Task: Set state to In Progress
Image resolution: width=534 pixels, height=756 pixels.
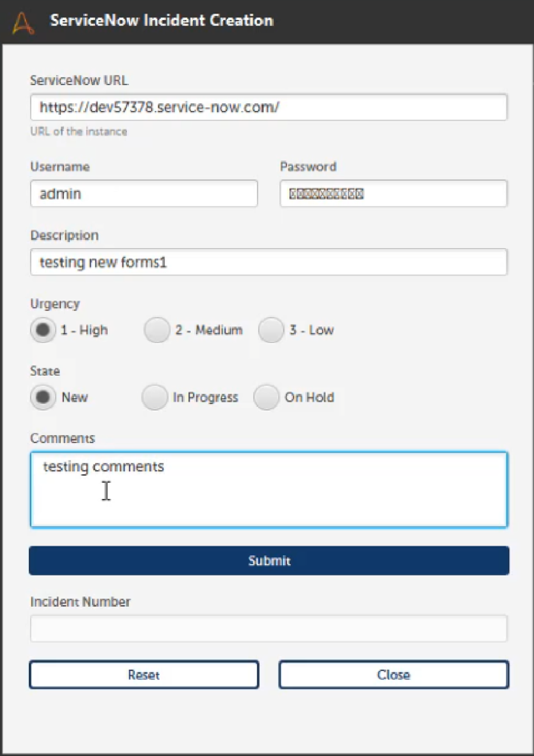Action: pos(155,397)
